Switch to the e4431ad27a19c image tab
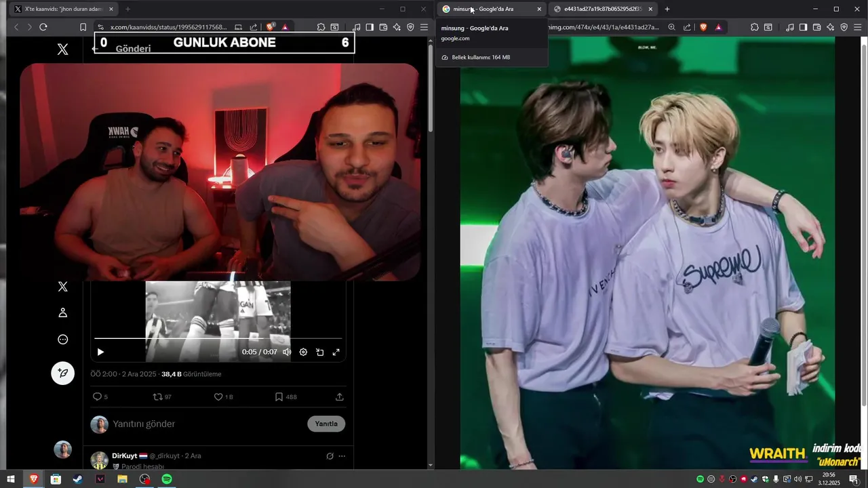This screenshot has width=868, height=488. point(604,9)
